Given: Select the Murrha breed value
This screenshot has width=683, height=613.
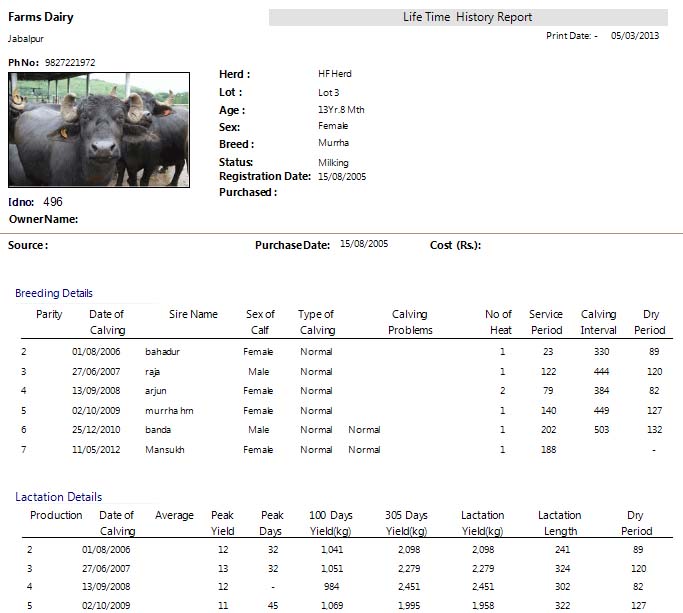Looking at the screenshot, I should click(333, 143).
